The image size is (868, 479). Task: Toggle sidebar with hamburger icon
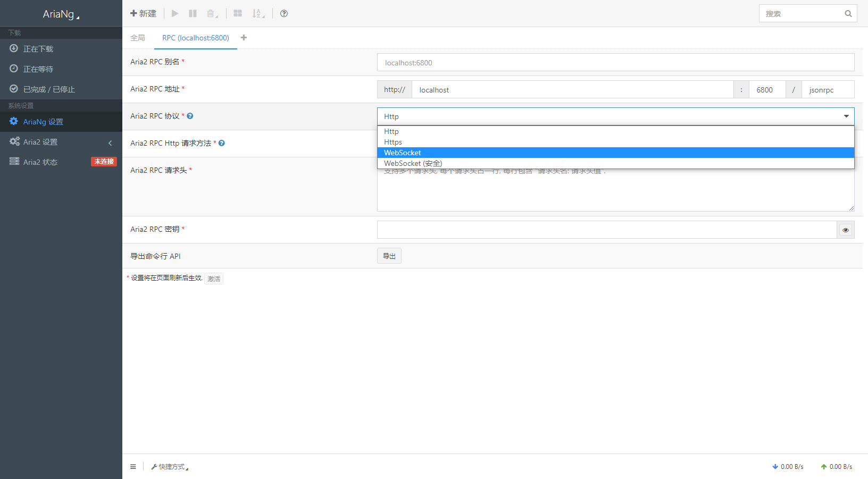pos(133,467)
